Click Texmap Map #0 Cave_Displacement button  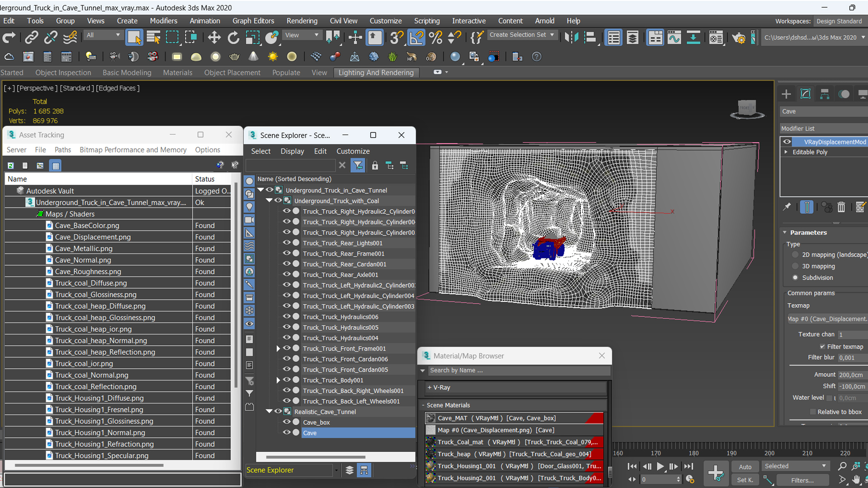pos(827,319)
